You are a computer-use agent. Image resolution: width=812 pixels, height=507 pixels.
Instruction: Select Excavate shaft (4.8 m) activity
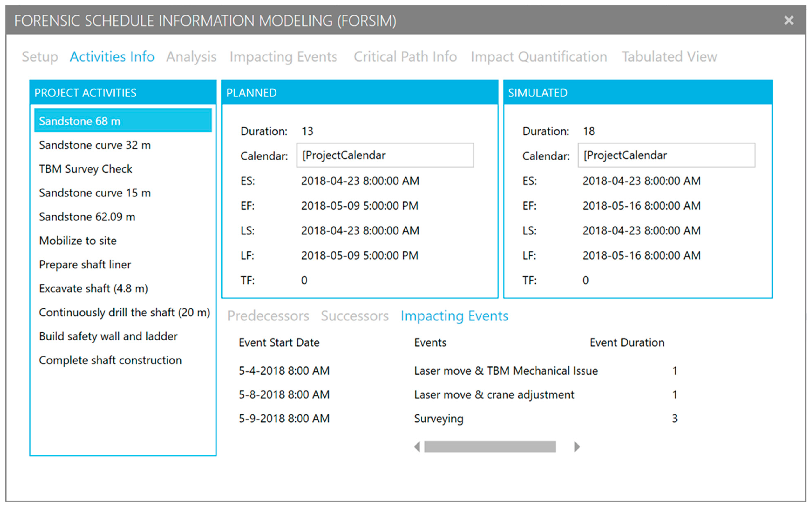94,288
